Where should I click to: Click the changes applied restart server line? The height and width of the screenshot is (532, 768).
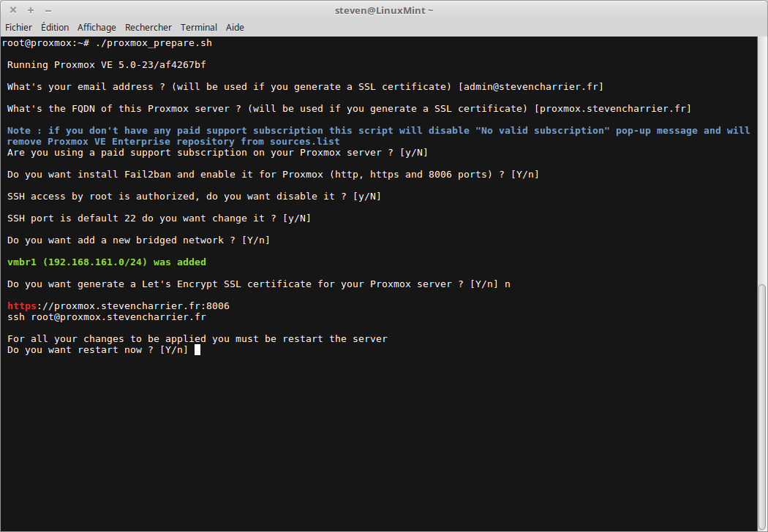pyautogui.click(x=197, y=339)
